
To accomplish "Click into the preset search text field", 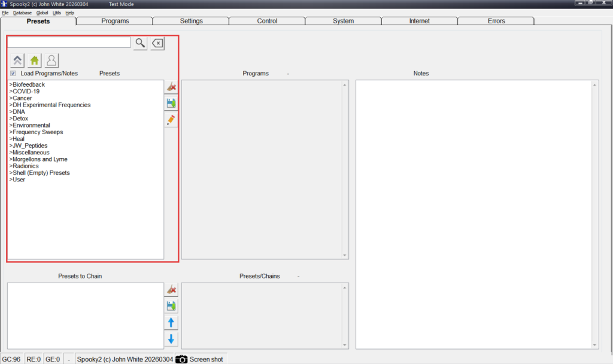I will tap(69, 43).
